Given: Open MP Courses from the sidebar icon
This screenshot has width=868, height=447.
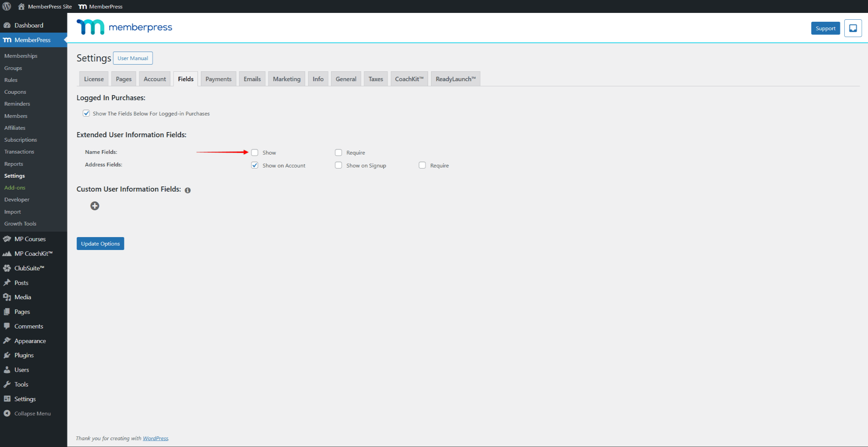Looking at the screenshot, I should pos(7,239).
